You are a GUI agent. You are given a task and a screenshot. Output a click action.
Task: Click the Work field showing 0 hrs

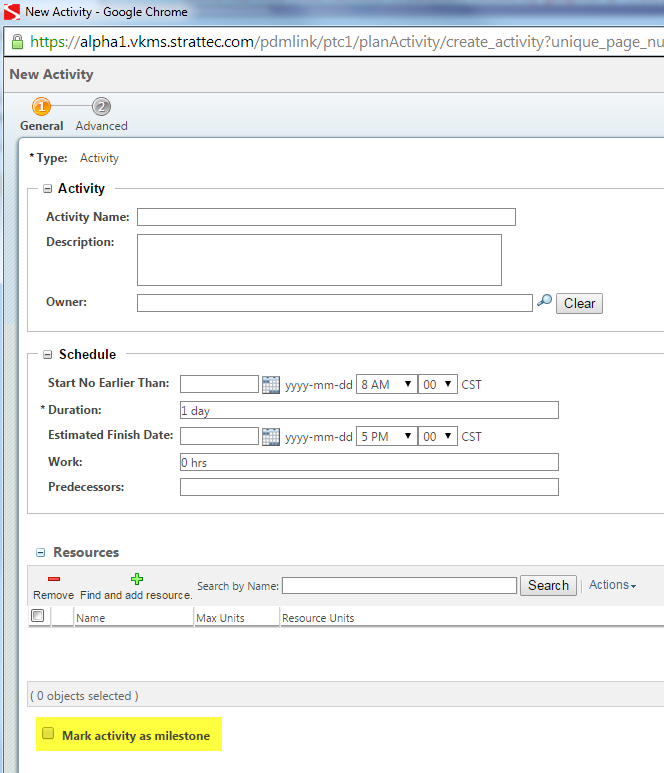(x=369, y=462)
